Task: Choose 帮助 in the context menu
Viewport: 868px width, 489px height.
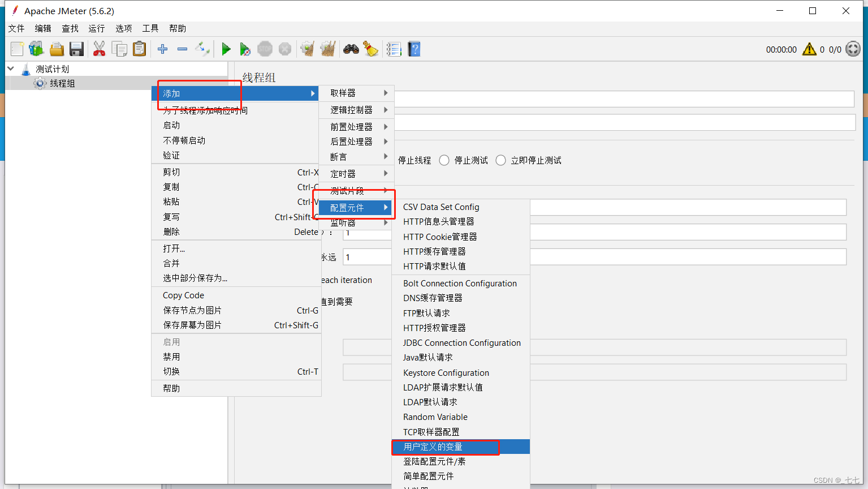Action: tap(236, 388)
